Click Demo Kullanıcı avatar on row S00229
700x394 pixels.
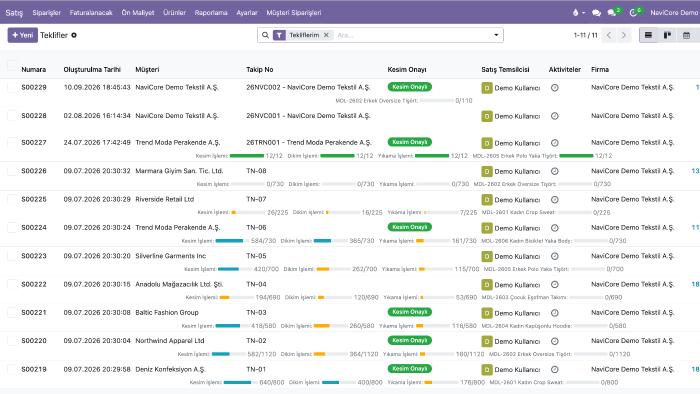[487, 88]
